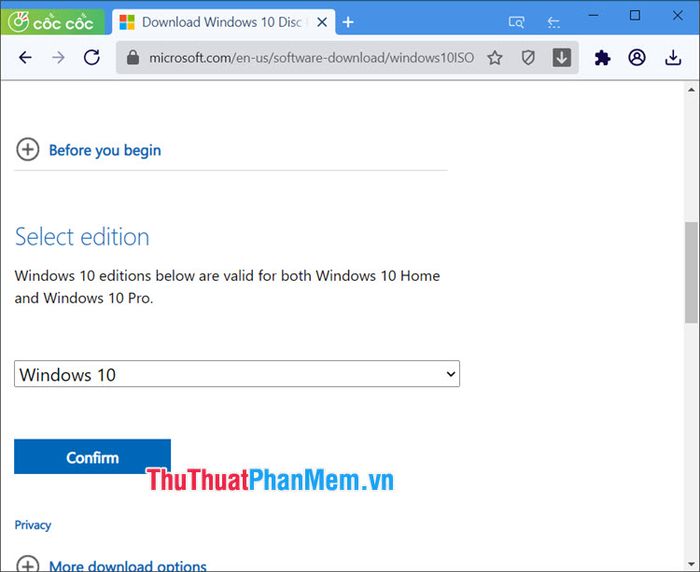
Task: Click the Confirm button
Action: coord(92,457)
